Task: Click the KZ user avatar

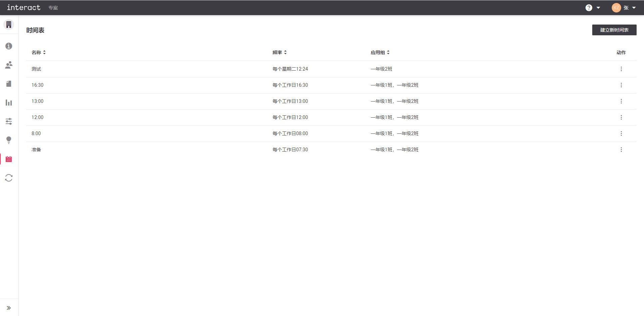Action: 616,8
